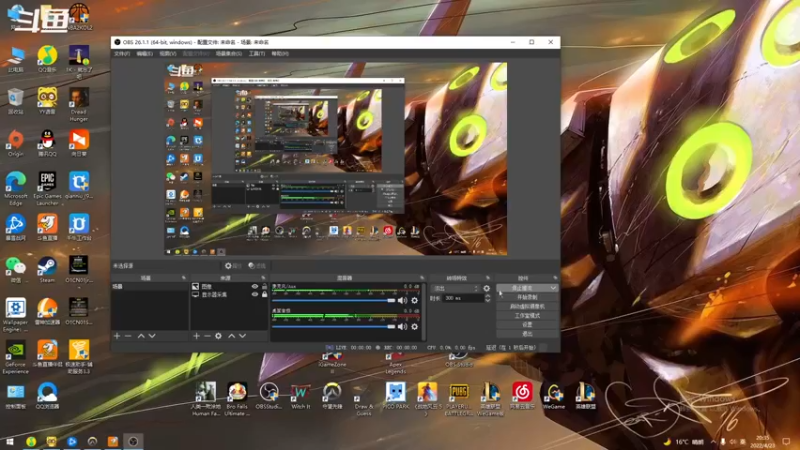Hide the 图像 source with eye icon
Image resolution: width=800 pixels, height=450 pixels.
[255, 287]
